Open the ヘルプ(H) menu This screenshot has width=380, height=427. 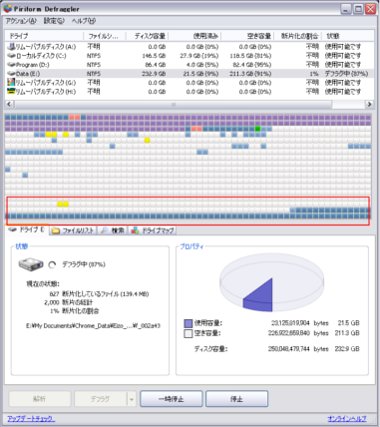pos(84,21)
